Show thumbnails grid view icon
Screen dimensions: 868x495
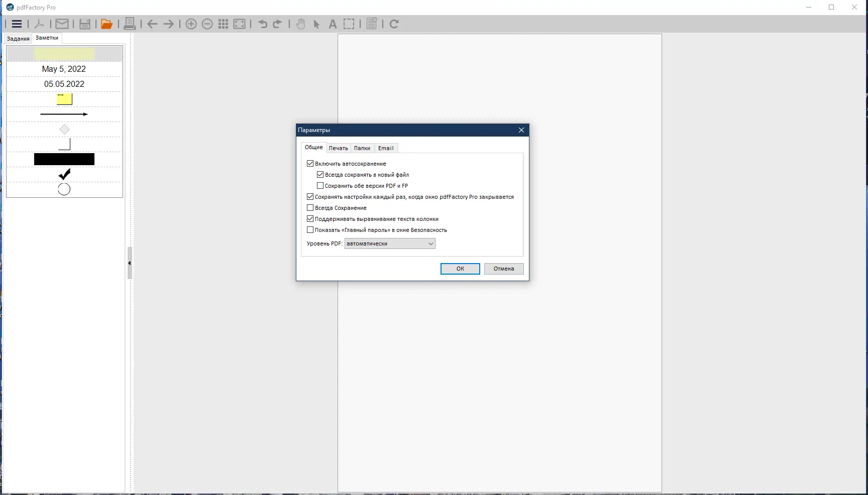point(224,24)
